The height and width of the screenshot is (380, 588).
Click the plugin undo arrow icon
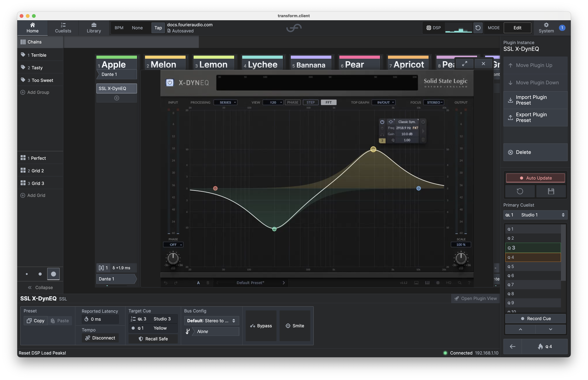165,283
